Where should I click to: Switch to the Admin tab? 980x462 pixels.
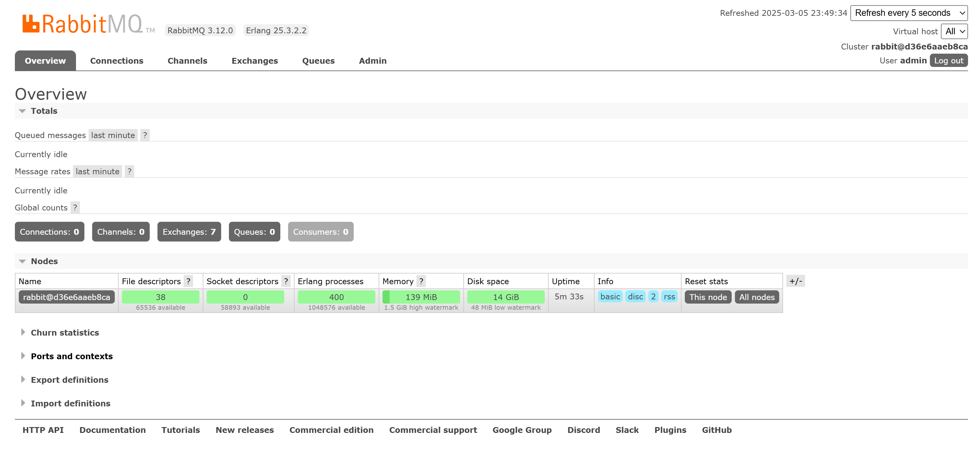373,60
